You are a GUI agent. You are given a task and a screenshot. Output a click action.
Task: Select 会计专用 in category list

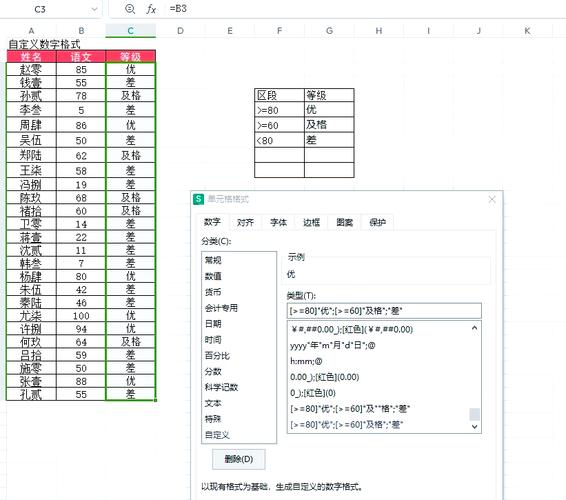(239, 308)
